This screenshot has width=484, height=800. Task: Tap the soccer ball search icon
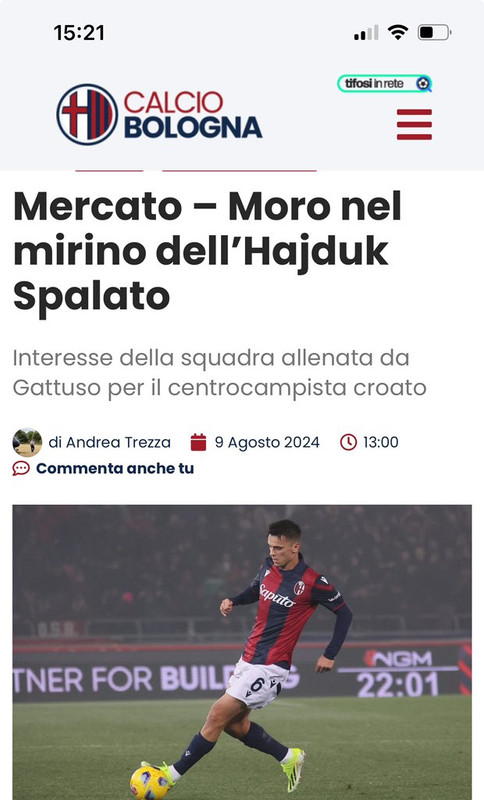tap(423, 83)
